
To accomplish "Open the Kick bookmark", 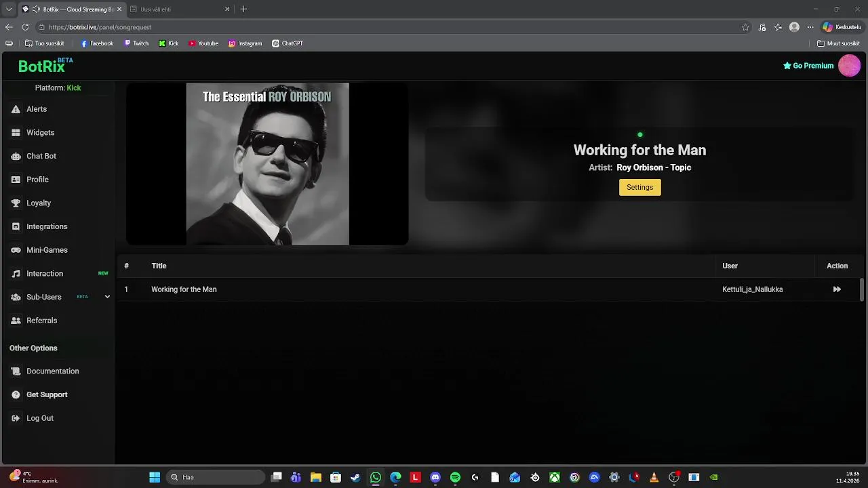I will 169,43.
